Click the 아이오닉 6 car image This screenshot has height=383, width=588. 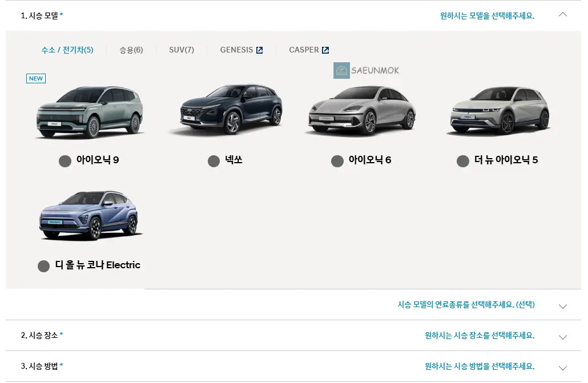361,110
